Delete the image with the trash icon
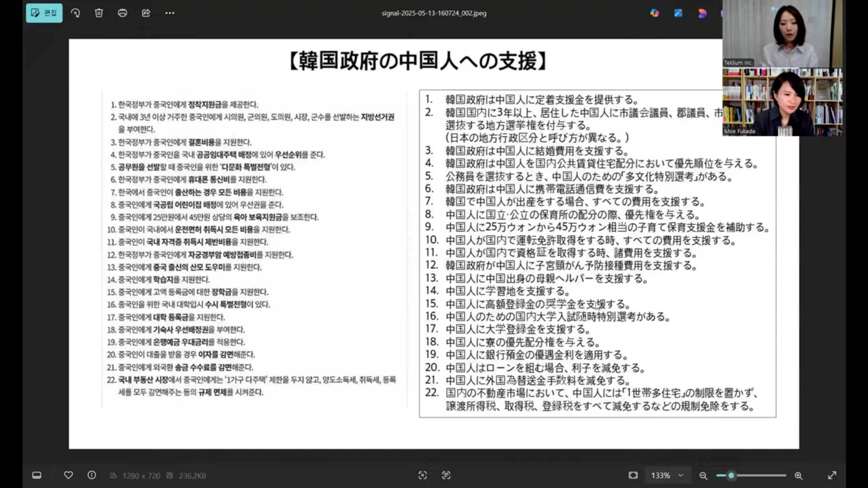868x488 pixels. [x=99, y=13]
